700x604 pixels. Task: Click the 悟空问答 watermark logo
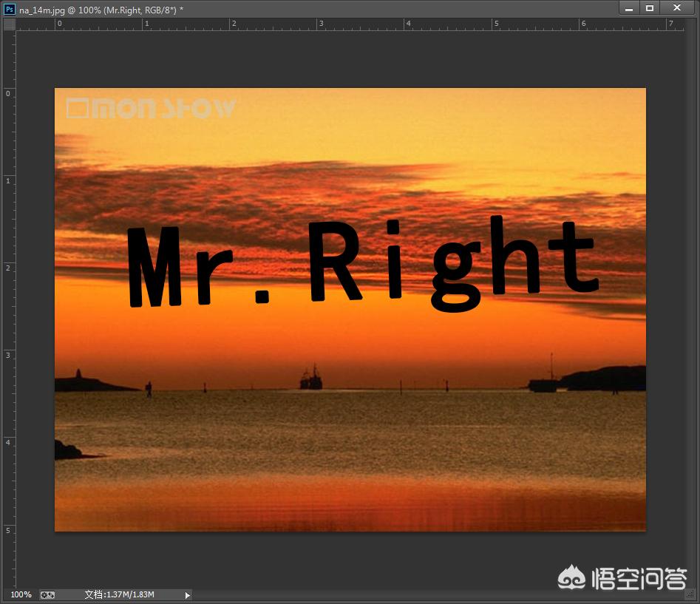pyautogui.click(x=622, y=579)
